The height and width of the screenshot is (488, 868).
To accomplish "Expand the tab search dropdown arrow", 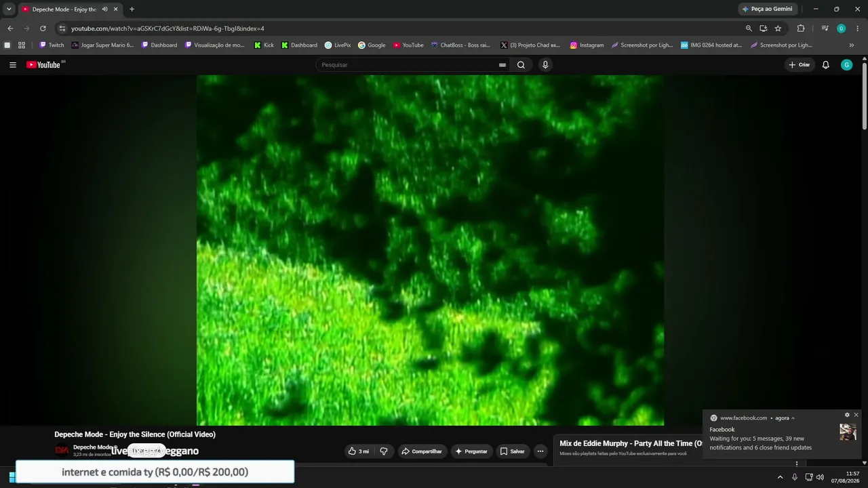I will pyautogui.click(x=9, y=9).
